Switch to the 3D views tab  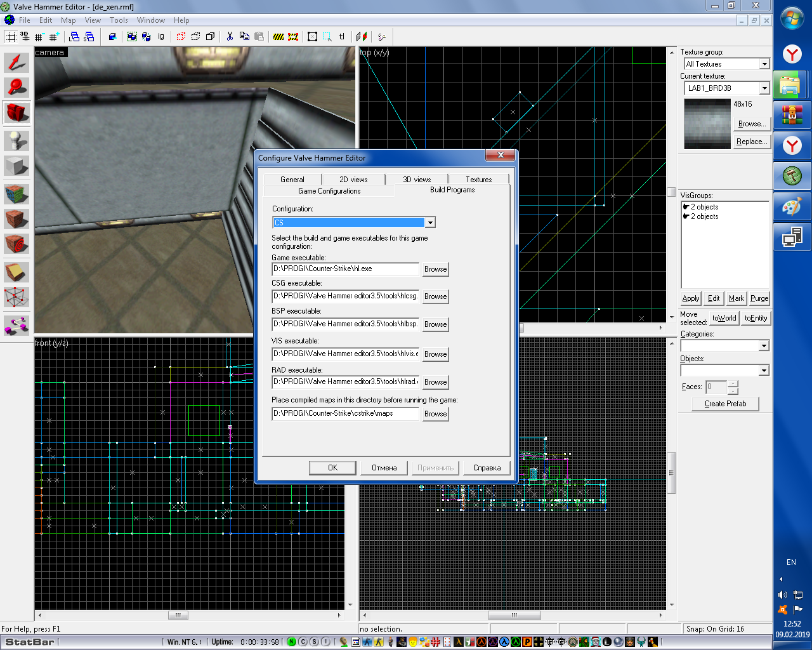pos(417,180)
